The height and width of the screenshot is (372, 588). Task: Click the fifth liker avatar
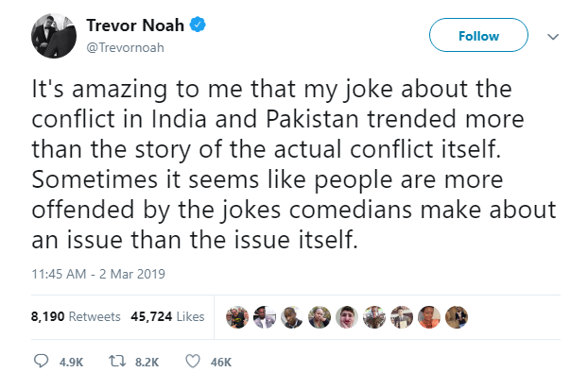pyautogui.click(x=347, y=317)
